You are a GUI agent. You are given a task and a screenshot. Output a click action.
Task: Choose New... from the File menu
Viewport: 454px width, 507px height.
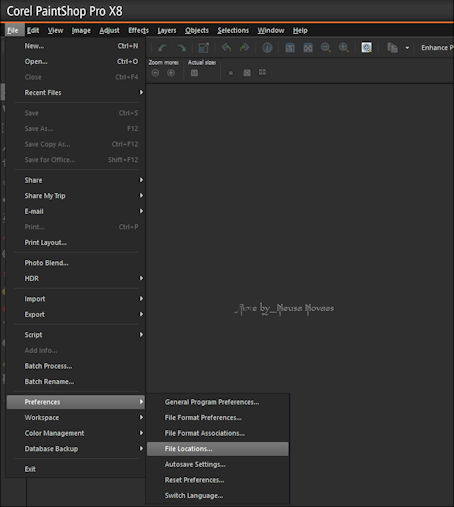click(76, 46)
